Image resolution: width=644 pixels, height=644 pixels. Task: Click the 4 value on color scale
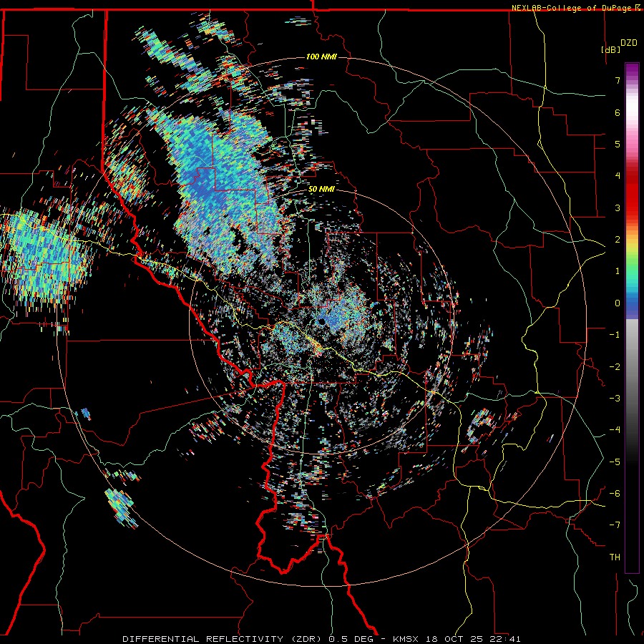click(618, 176)
